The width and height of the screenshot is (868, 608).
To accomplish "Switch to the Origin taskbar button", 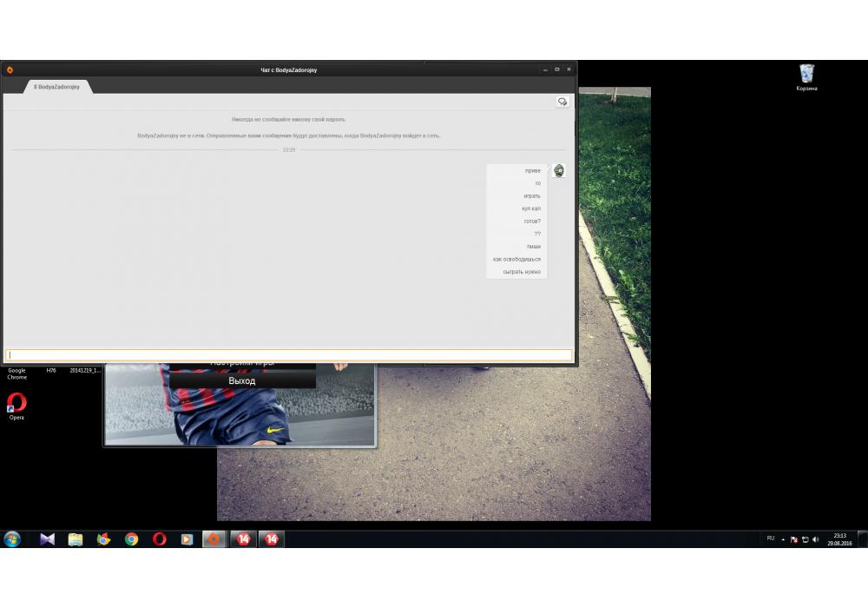I will [214, 539].
